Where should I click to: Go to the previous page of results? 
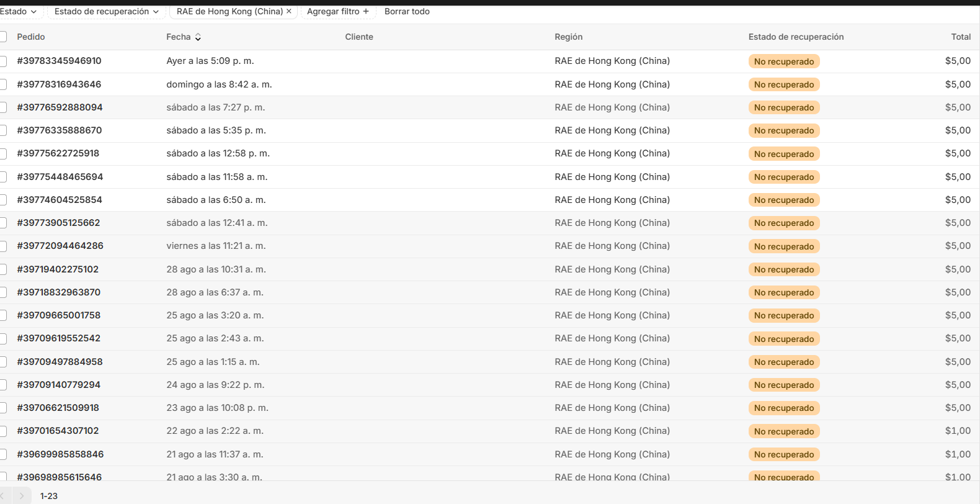(x=2, y=496)
